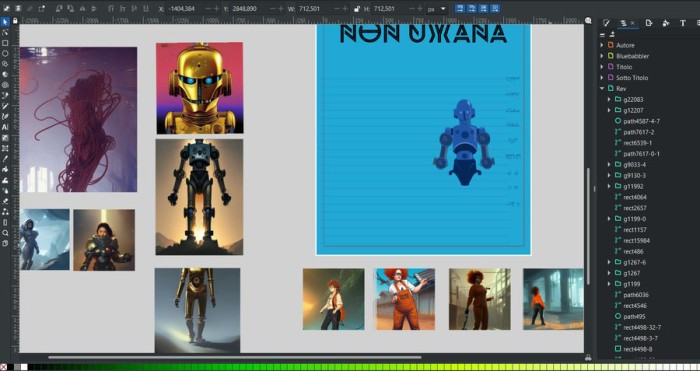
Task: Select the Eraser tool
Action: click(x=5, y=201)
